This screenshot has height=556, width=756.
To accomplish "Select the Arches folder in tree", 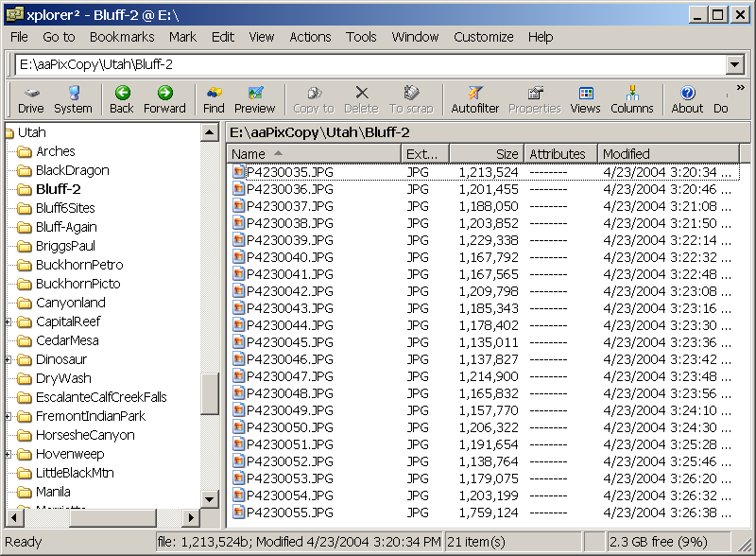I will [x=55, y=151].
